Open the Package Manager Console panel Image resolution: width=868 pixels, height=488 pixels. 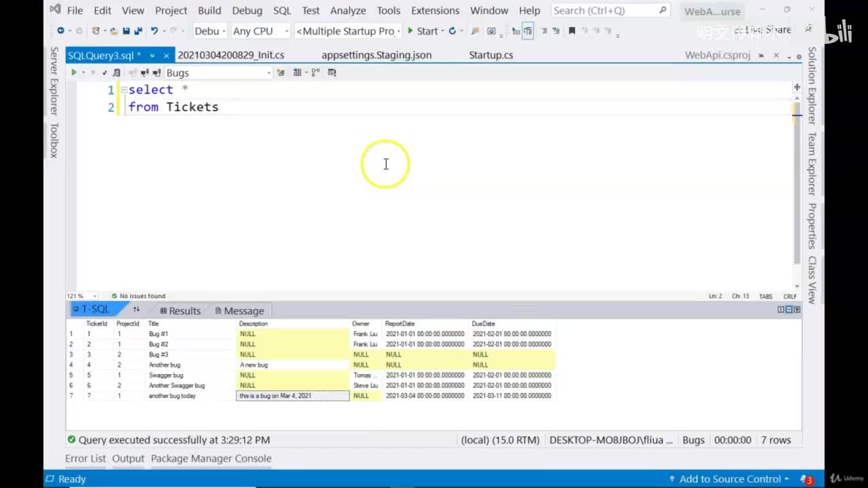coord(211,459)
